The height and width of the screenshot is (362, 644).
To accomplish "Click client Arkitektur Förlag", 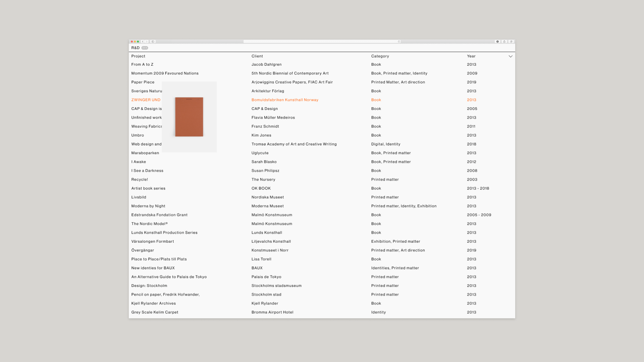I will (268, 91).
